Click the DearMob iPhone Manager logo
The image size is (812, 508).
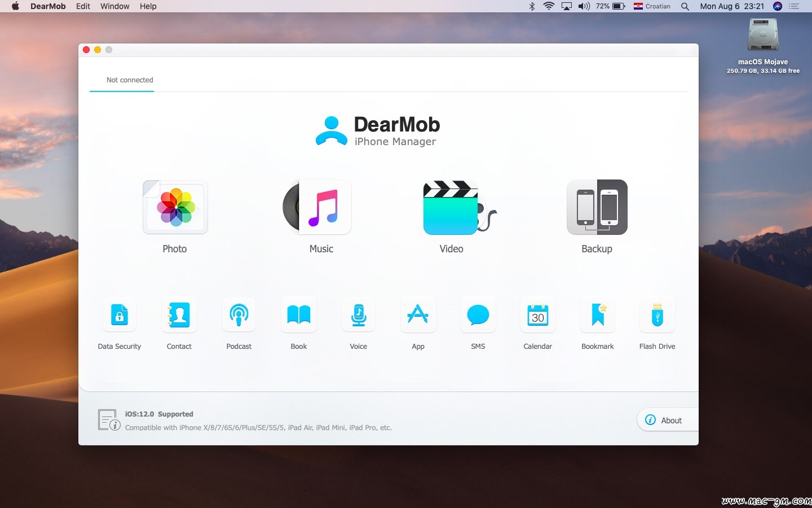378,131
